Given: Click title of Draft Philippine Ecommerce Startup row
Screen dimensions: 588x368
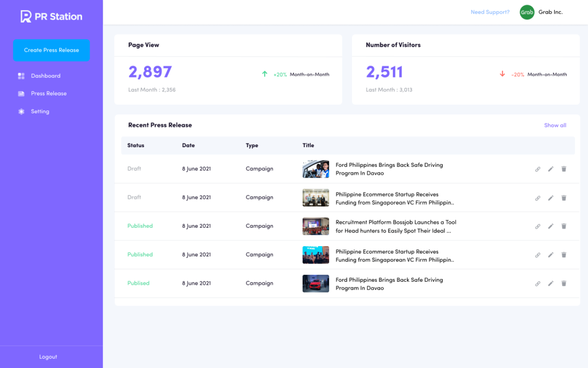Looking at the screenshot, I should pos(394,198).
